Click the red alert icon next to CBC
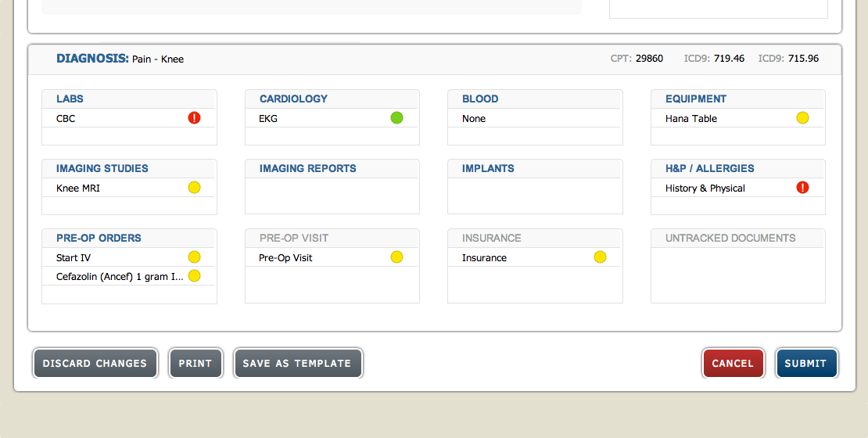Screen dimensions: 868x438 [x=194, y=118]
